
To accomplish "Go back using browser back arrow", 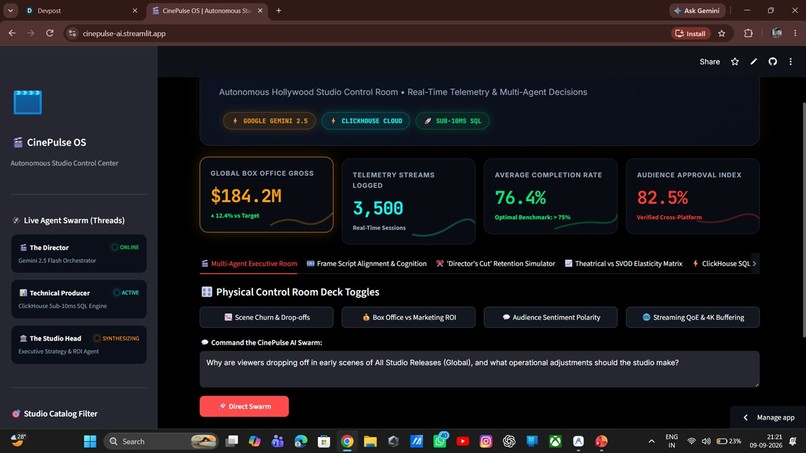I will click(x=12, y=33).
